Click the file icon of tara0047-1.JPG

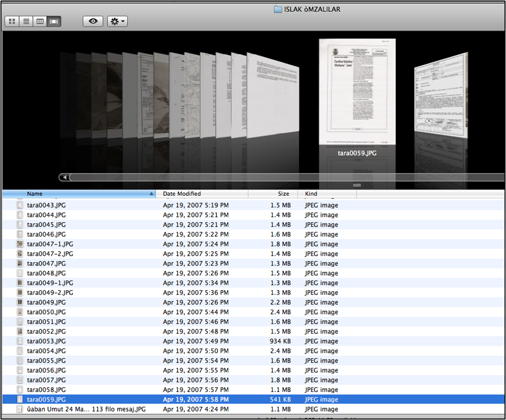pos(20,244)
